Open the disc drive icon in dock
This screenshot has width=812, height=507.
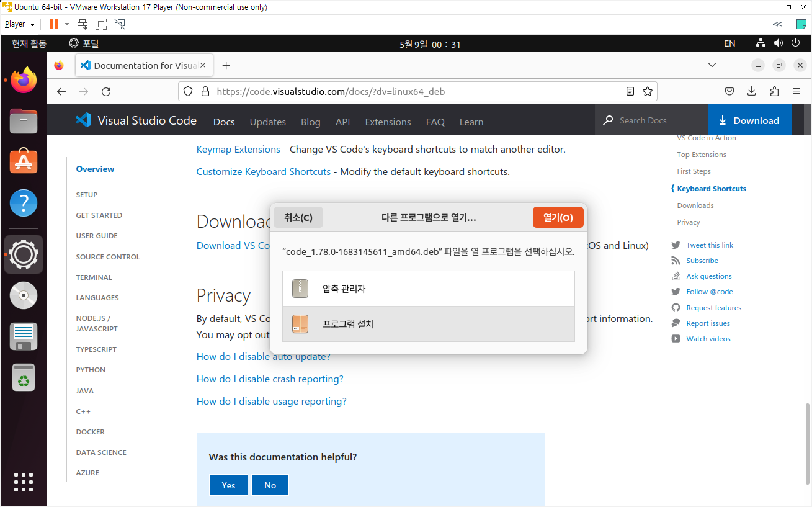click(24, 296)
